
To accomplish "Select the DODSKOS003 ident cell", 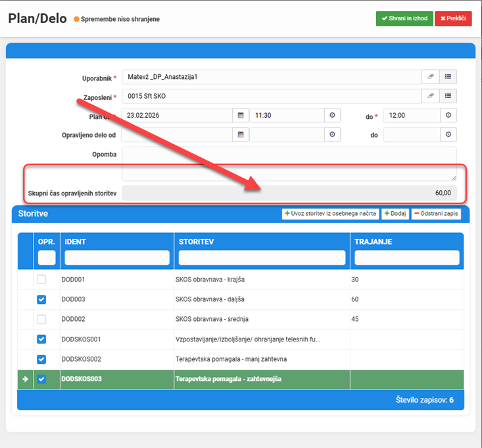I will click(117, 379).
